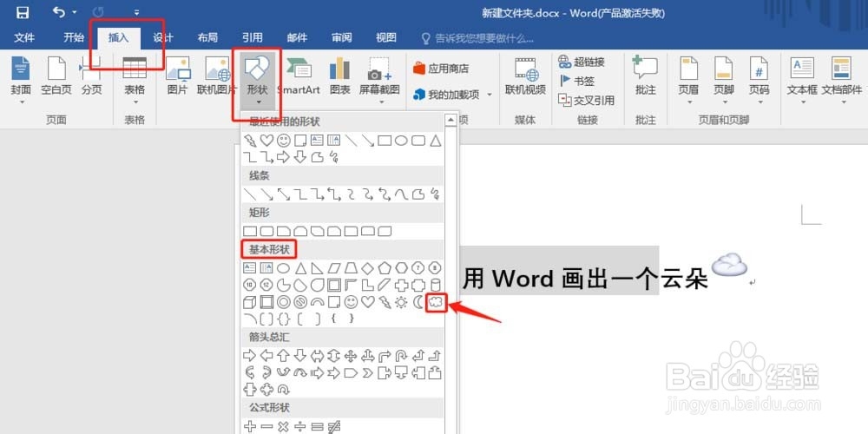Switch to the Review (审阅) tab
868x434 pixels.
[x=341, y=37]
